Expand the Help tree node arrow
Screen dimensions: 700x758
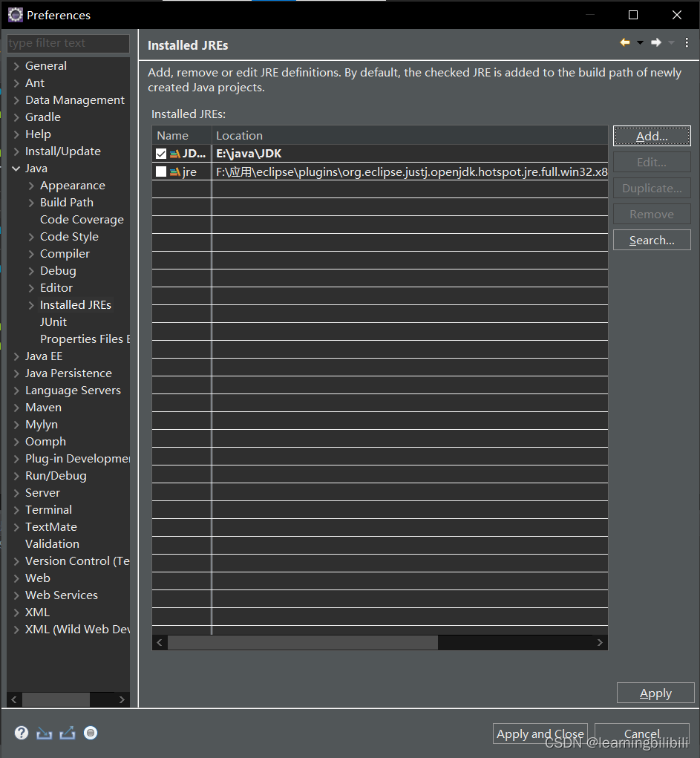(16, 134)
